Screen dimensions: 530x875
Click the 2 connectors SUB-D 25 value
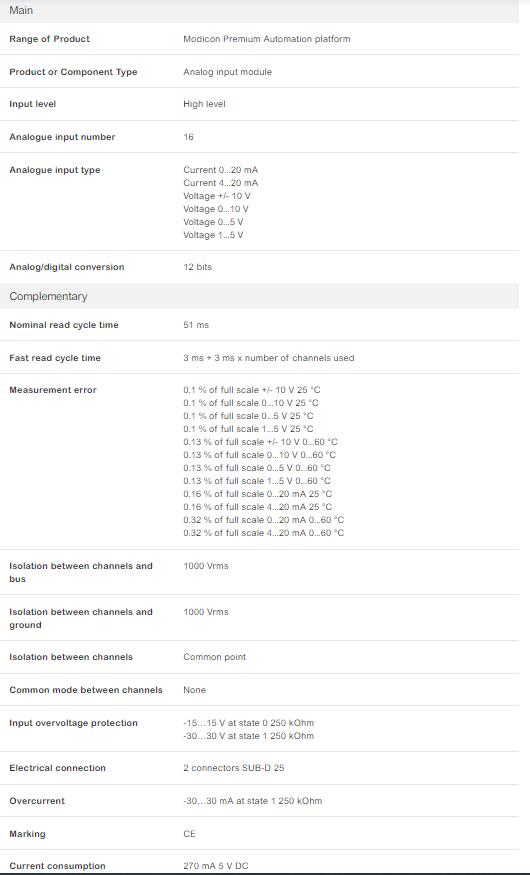pos(233,768)
